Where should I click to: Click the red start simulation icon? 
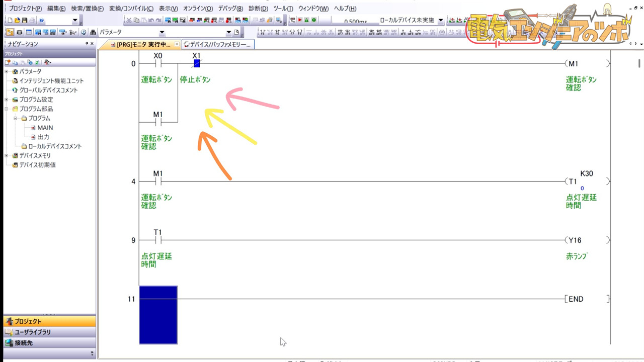300,21
